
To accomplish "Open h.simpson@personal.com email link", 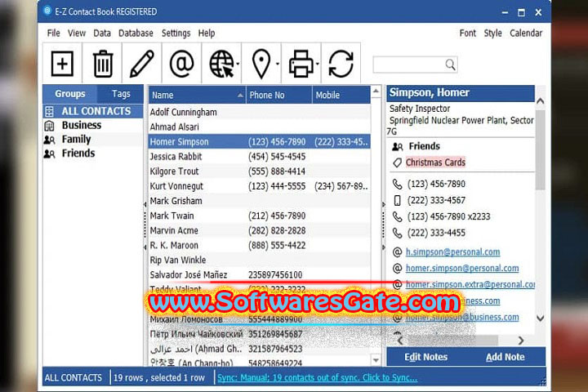I will (x=452, y=252).
